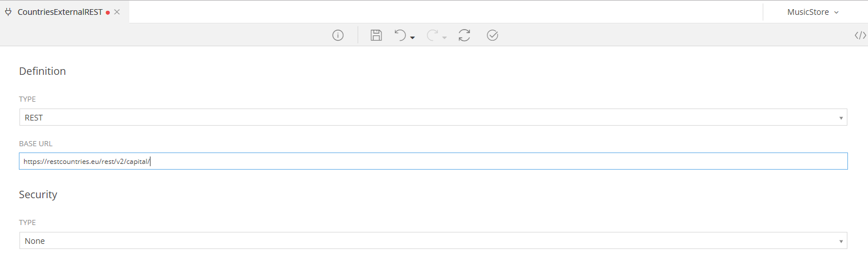Click the undo arrow icon
Viewport: 868px width, 265px height.
pos(400,35)
